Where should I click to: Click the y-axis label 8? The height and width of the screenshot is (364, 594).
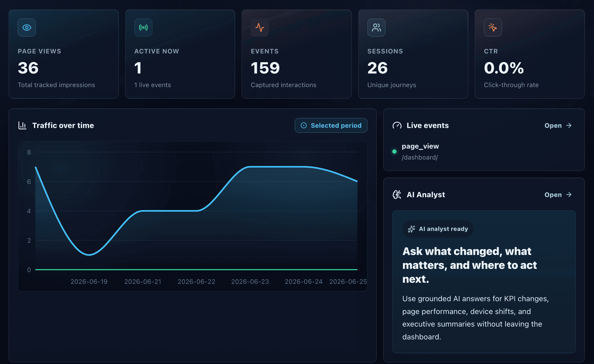[x=29, y=152]
